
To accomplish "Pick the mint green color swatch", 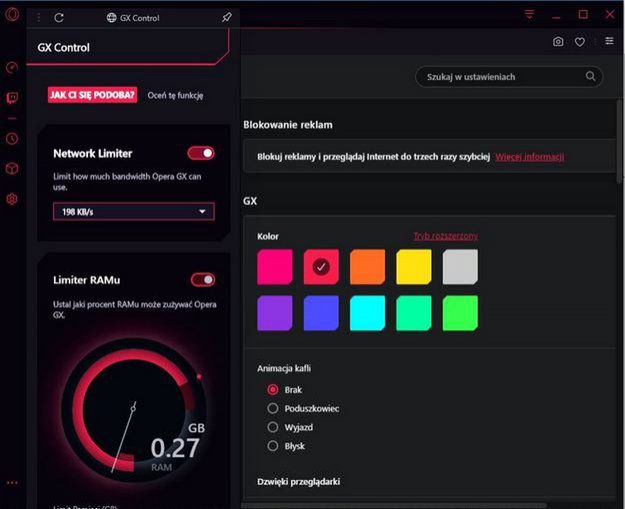I will tap(414, 313).
